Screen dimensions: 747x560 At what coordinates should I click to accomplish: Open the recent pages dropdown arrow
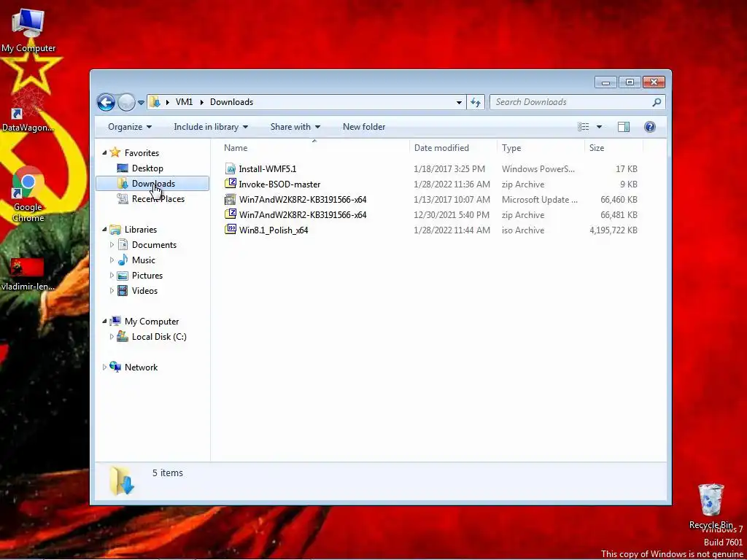(x=141, y=102)
